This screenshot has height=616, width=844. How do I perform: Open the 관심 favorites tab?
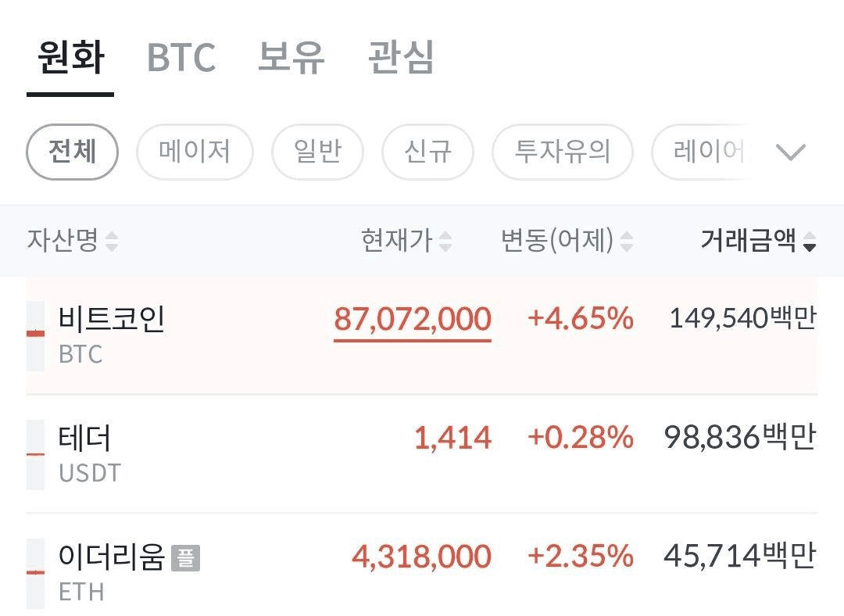click(x=401, y=57)
